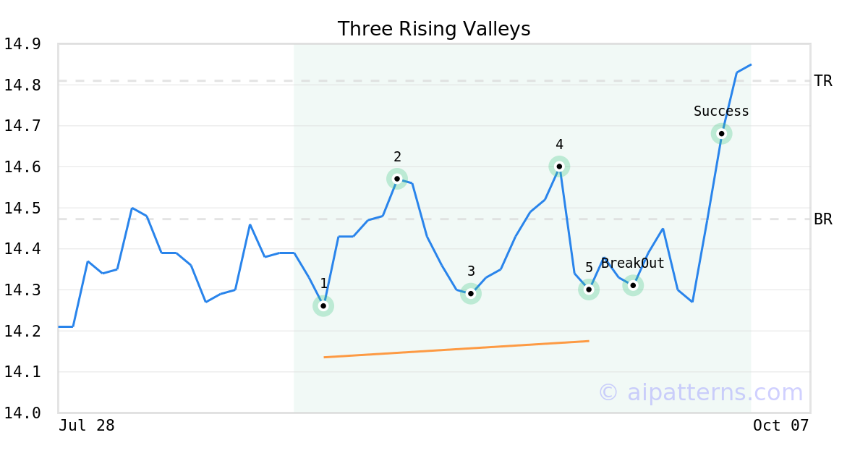This screenshot has height=456, width=868.
Task: Select peak marker point 4
Action: pos(559,166)
